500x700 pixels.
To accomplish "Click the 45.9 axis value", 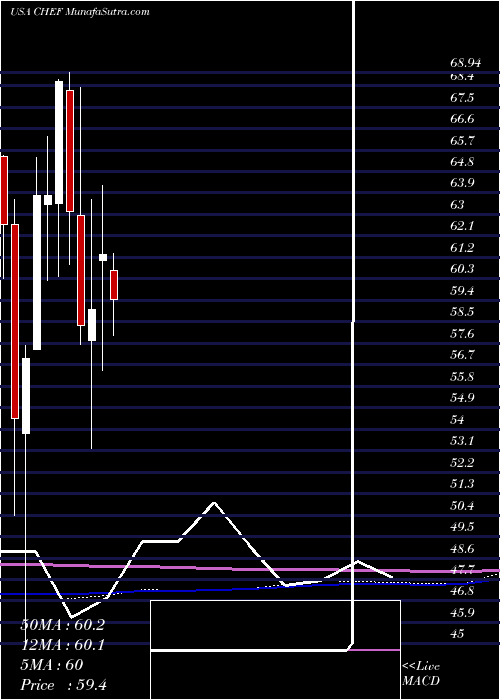I will pos(462,613).
